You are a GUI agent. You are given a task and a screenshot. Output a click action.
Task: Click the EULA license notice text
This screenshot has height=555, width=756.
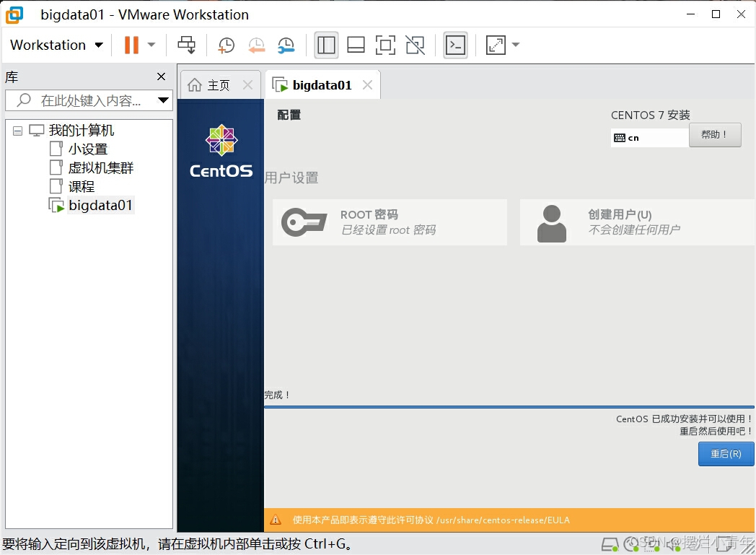(431, 520)
